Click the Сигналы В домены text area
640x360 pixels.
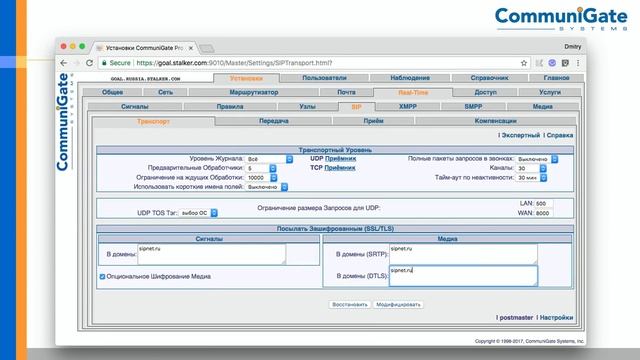click(211, 254)
